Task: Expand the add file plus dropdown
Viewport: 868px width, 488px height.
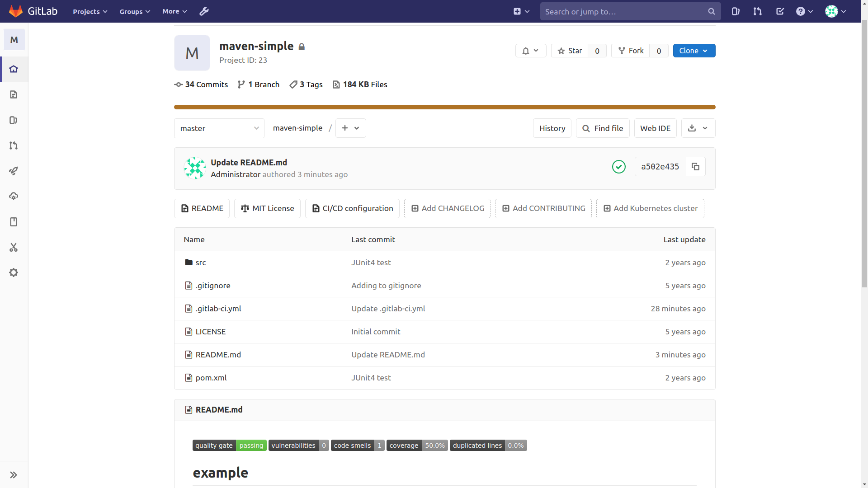Action: pos(351,128)
